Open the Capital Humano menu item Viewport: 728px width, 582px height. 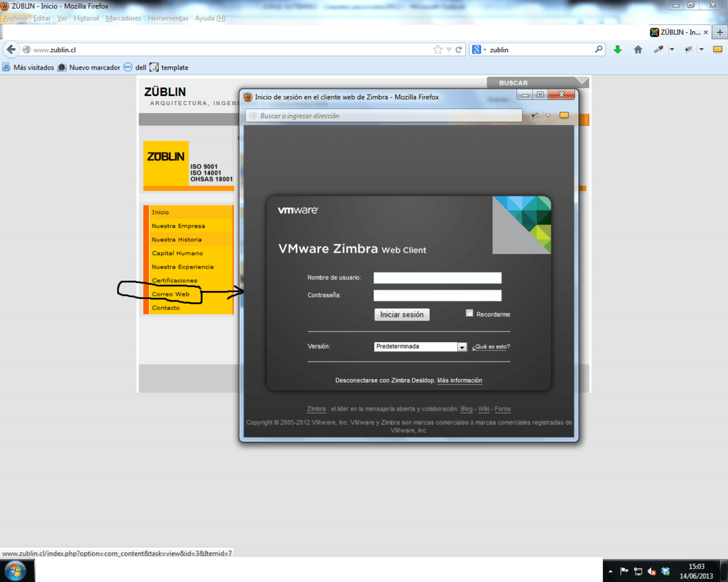coord(177,253)
